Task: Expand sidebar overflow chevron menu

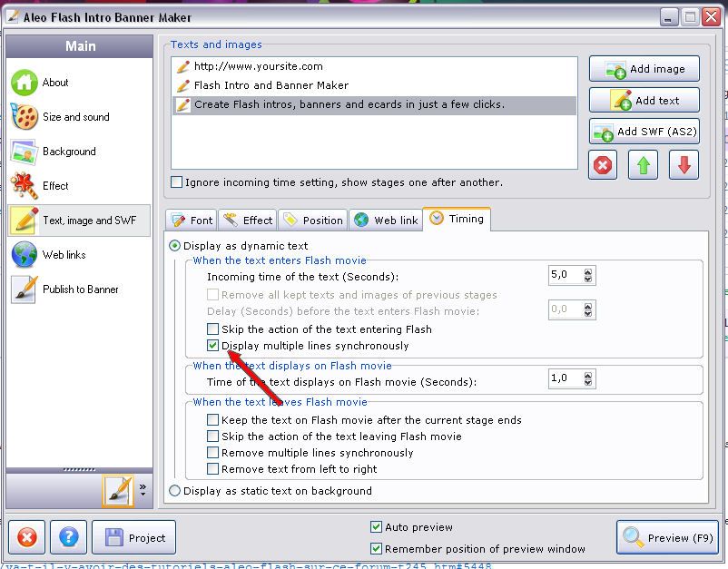Action: pos(143,490)
